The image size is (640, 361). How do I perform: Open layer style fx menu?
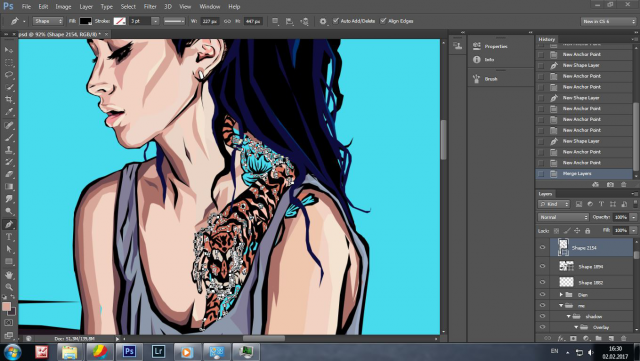[561, 338]
